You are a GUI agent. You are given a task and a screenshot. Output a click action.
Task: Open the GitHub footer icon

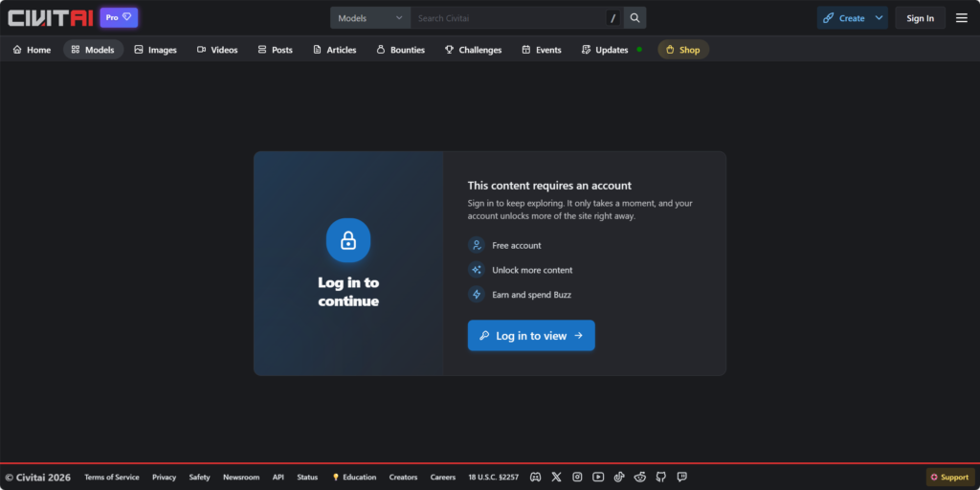(660, 477)
